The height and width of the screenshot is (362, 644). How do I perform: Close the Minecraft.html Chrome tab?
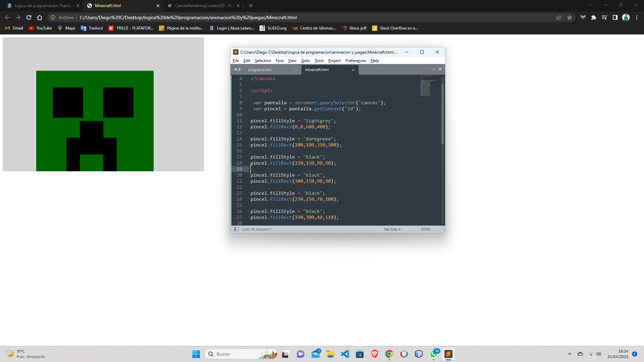158,6
